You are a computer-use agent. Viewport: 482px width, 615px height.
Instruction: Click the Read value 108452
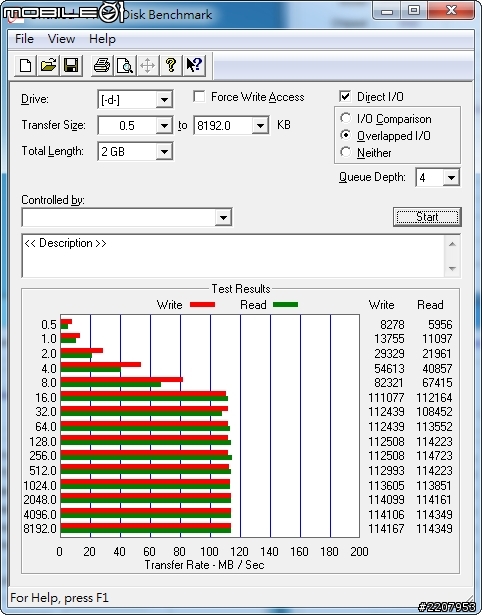[435, 411]
